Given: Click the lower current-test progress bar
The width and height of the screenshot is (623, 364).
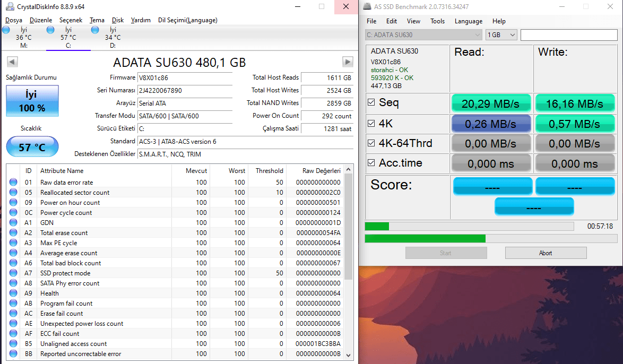Looking at the screenshot, I should [491, 238].
